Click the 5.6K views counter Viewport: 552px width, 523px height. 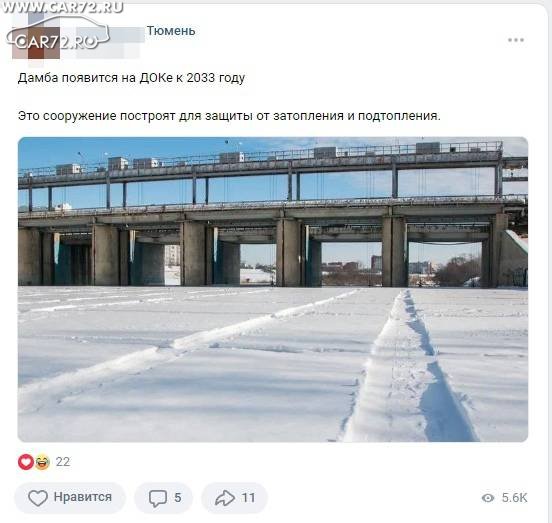tap(514, 498)
